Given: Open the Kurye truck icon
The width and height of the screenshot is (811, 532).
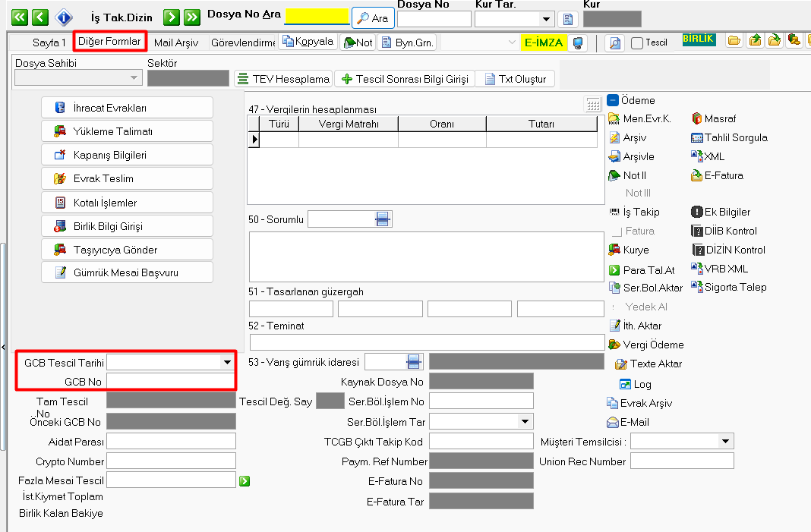Looking at the screenshot, I should point(614,250).
